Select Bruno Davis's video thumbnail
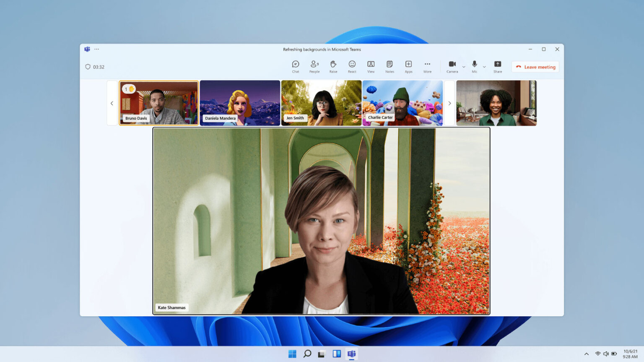Image resolution: width=644 pixels, height=362 pixels. click(159, 103)
